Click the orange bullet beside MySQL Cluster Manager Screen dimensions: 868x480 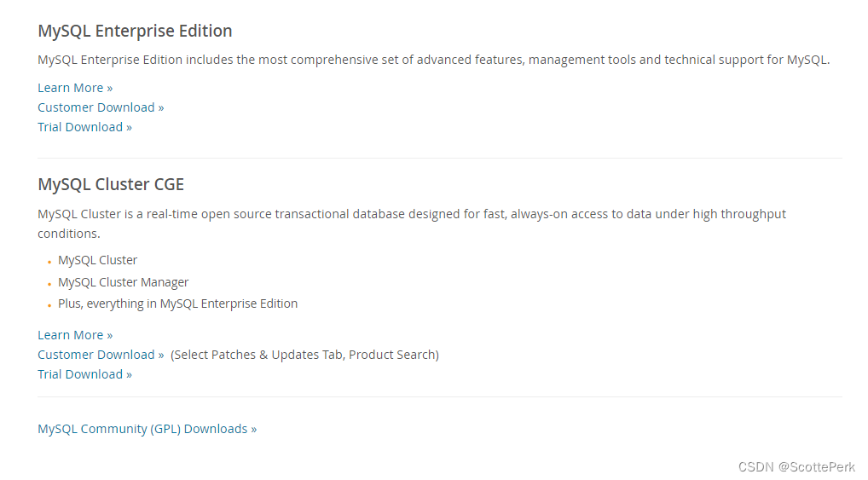(x=49, y=284)
